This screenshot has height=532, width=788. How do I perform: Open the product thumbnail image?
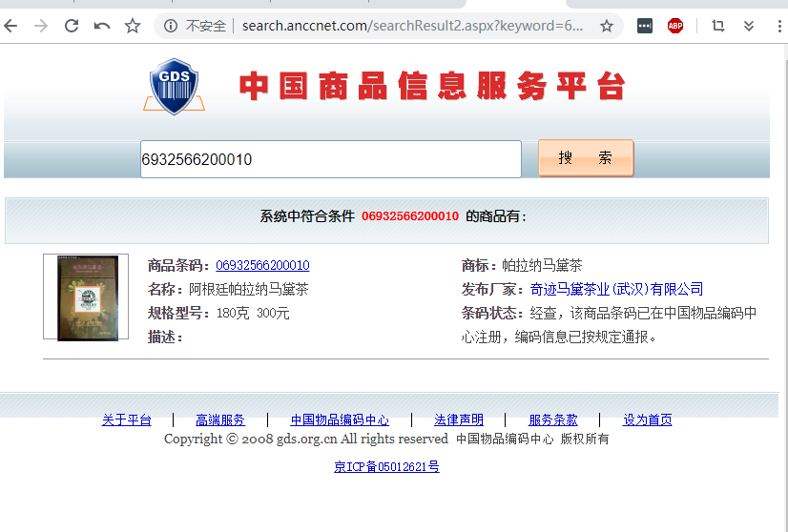(86, 297)
